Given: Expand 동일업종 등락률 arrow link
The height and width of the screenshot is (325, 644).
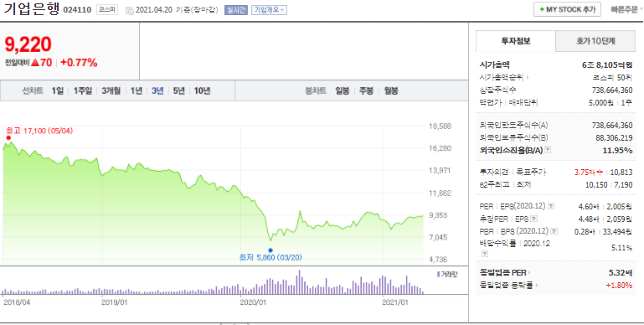Looking at the screenshot, I should pyautogui.click(x=537, y=285).
